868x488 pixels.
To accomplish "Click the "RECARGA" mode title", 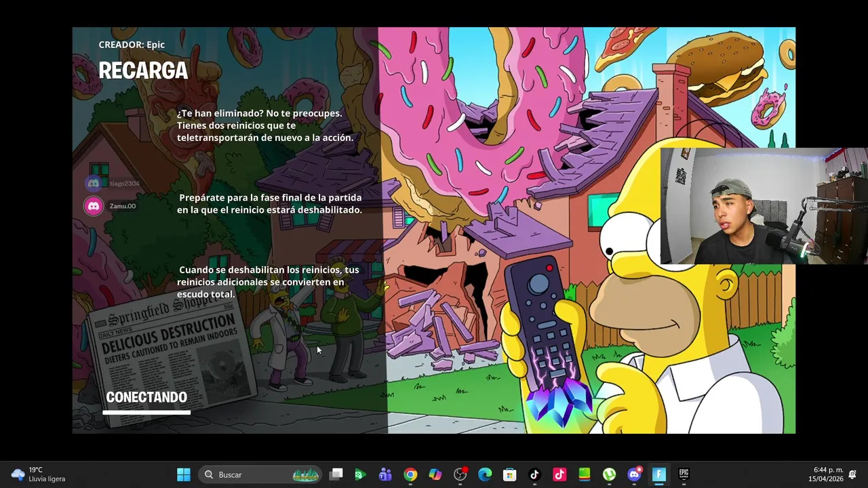I will 143,70.
